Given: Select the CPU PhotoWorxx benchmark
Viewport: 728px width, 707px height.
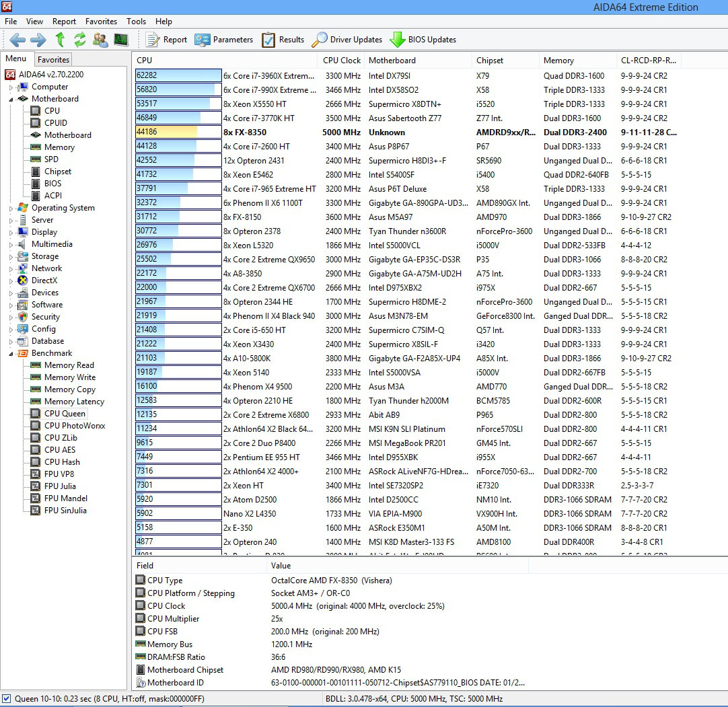Looking at the screenshot, I should (x=75, y=426).
